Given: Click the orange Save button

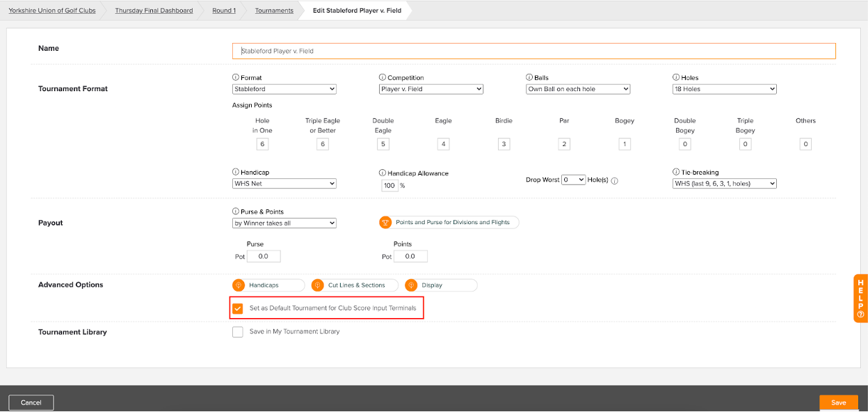Looking at the screenshot, I should click(839, 402).
